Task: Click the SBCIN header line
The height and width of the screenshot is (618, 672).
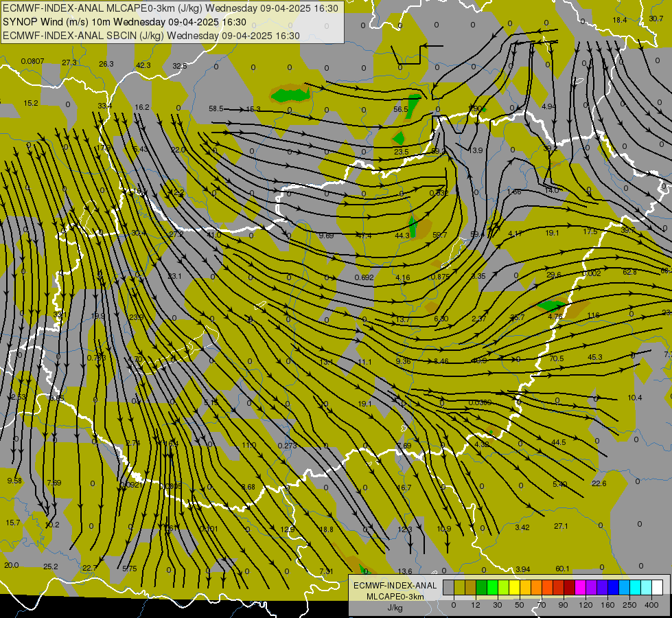Action: [151, 36]
